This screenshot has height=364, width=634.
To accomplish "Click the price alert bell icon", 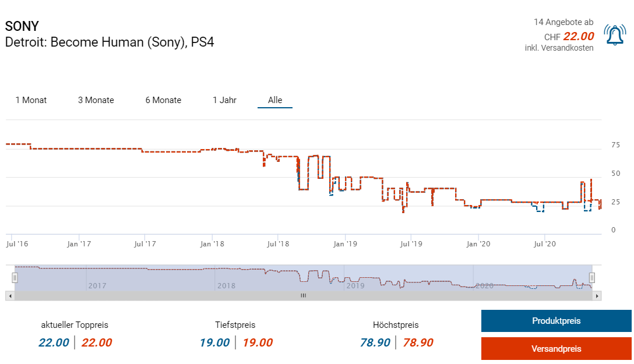I will (x=615, y=36).
